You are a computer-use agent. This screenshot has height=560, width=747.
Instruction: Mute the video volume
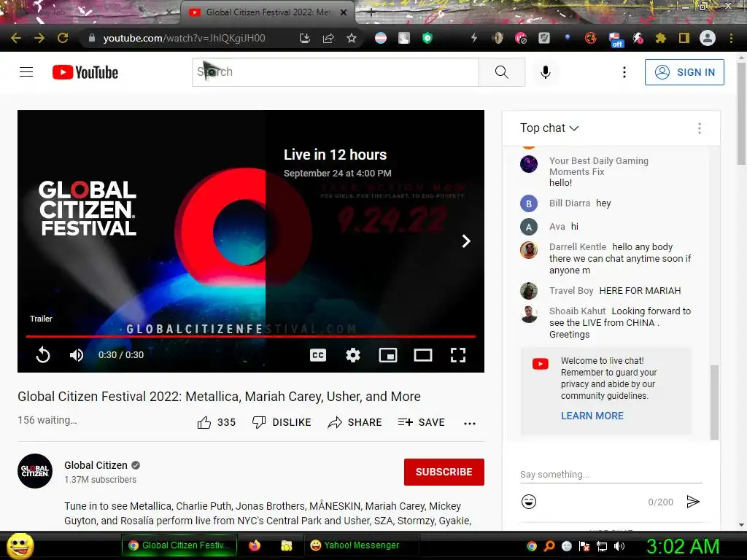click(76, 355)
